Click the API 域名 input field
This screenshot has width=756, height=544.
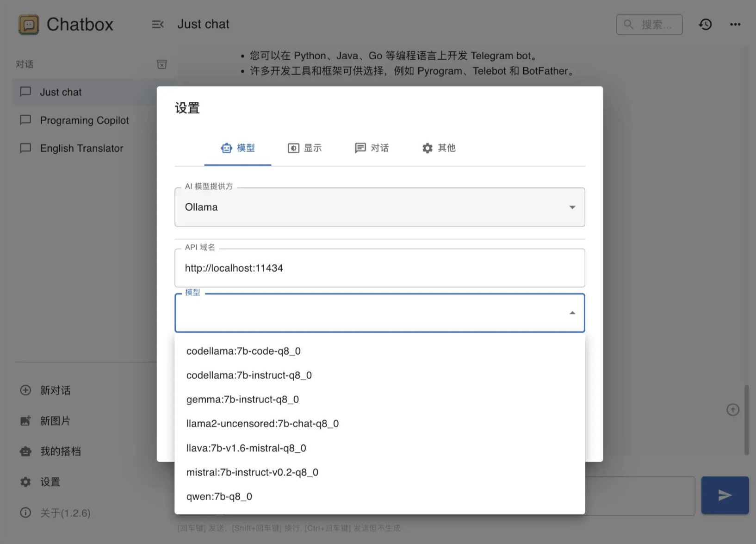pyautogui.click(x=380, y=268)
